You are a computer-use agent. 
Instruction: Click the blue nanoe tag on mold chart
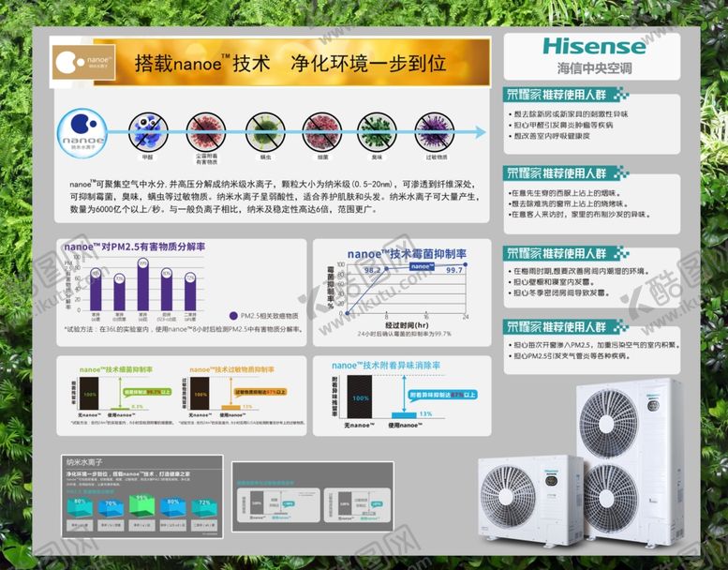tap(422, 266)
